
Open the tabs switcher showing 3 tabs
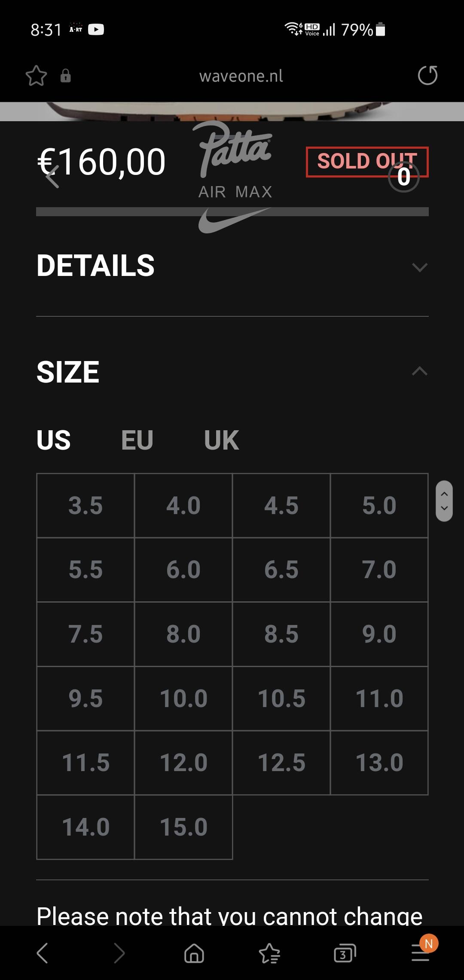345,953
